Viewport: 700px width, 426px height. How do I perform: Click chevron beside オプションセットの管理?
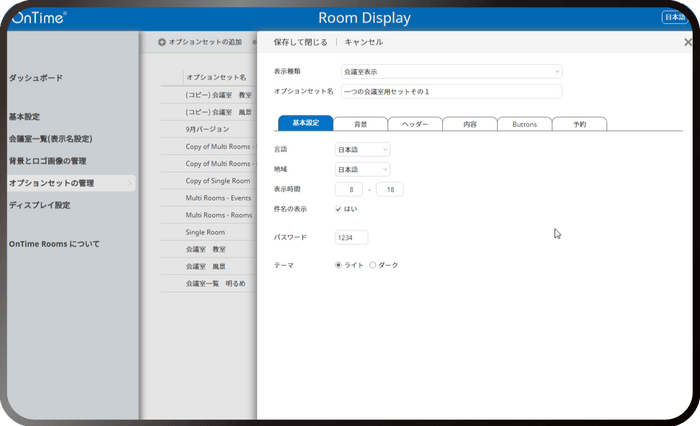[x=130, y=183]
